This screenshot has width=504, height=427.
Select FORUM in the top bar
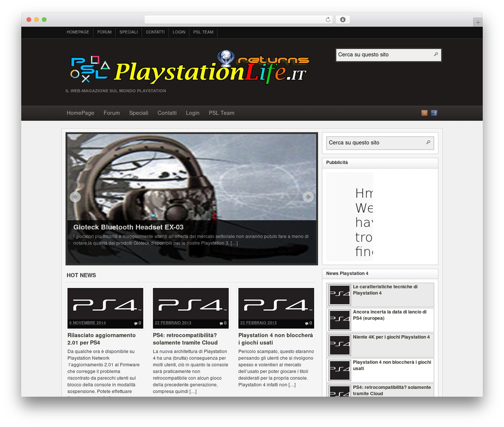[104, 32]
